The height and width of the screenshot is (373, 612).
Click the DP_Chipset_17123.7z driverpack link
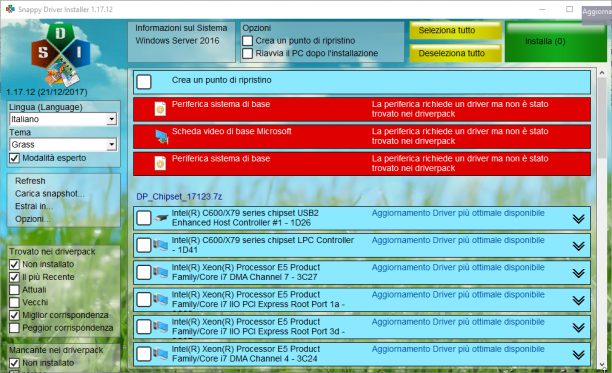pos(179,197)
